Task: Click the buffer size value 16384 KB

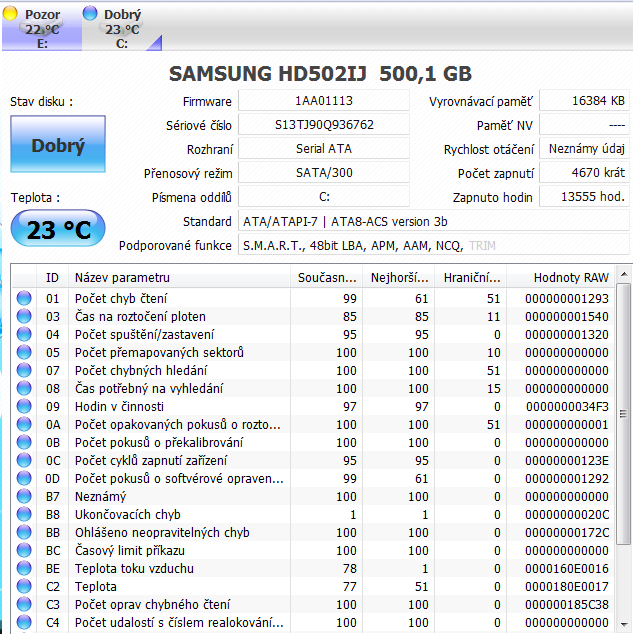Action: pyautogui.click(x=584, y=101)
